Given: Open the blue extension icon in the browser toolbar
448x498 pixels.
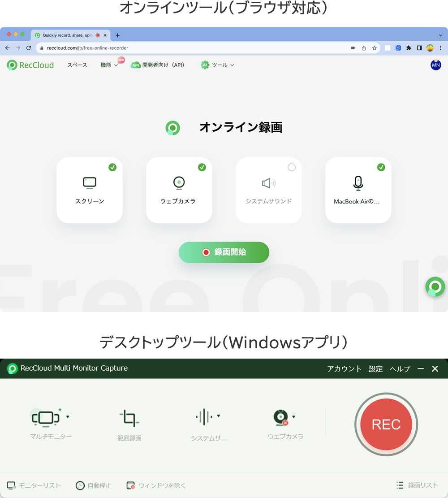Looking at the screenshot, I should point(398,48).
